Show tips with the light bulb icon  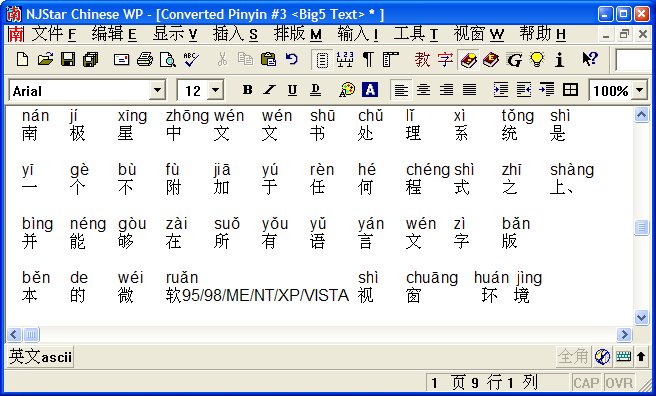(x=537, y=60)
